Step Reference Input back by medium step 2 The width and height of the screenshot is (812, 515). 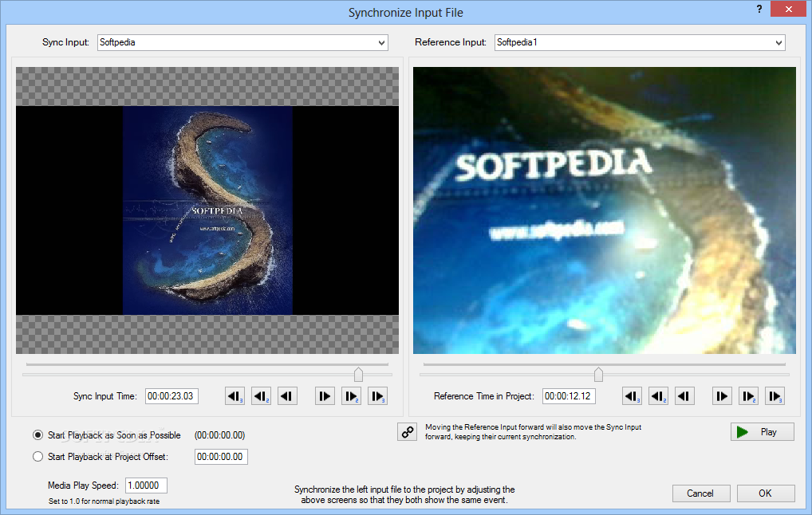[x=658, y=396]
